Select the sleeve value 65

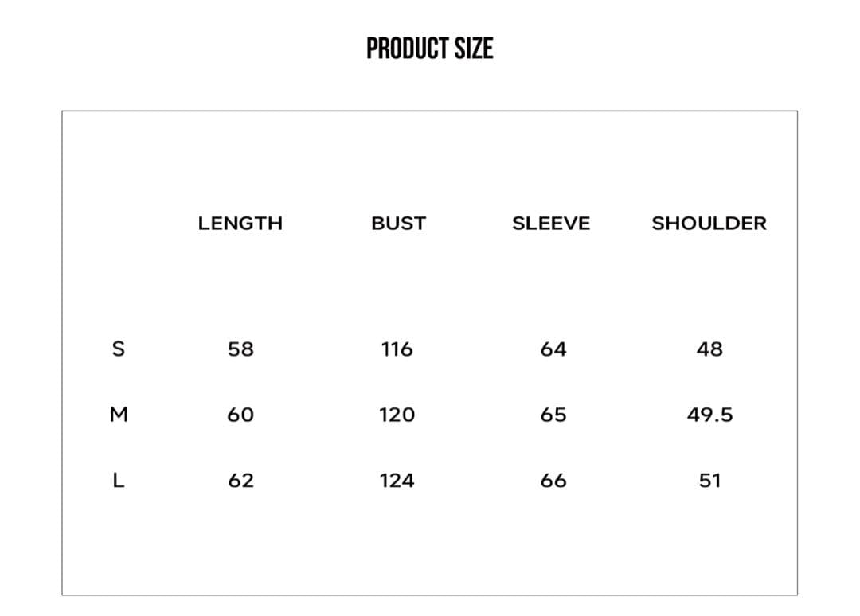click(x=553, y=415)
